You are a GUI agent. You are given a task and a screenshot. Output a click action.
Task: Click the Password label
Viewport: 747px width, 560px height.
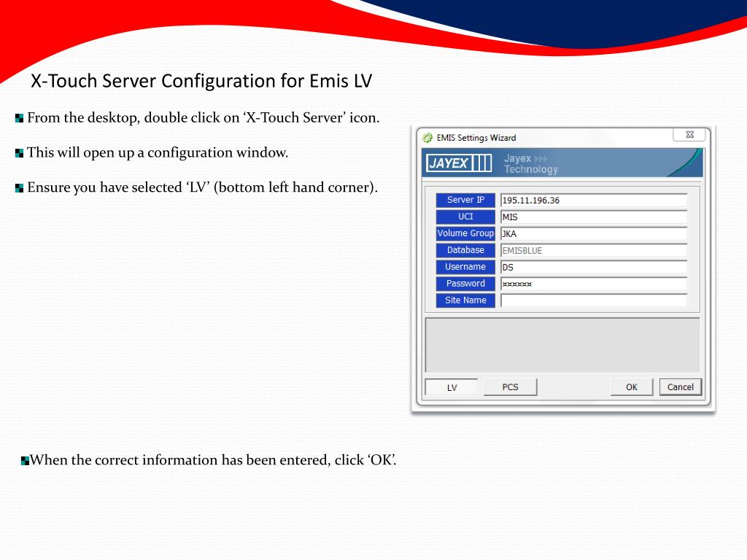465,284
